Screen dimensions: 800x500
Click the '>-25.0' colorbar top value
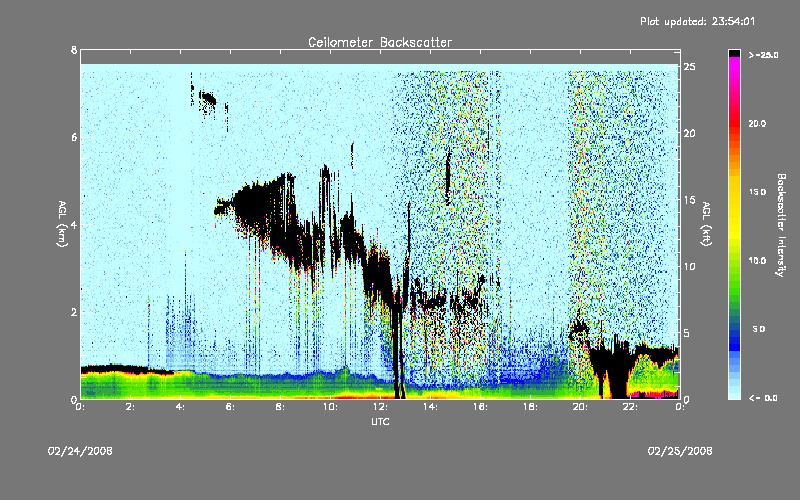click(763, 55)
